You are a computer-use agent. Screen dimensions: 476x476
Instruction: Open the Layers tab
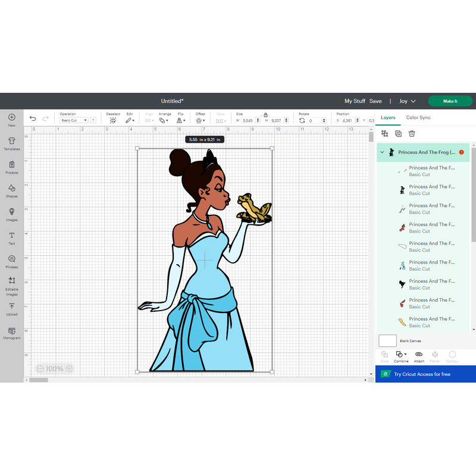click(x=388, y=118)
